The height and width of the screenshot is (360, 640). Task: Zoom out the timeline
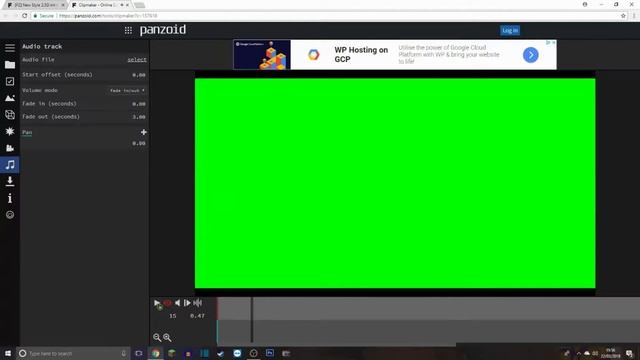click(x=157, y=338)
